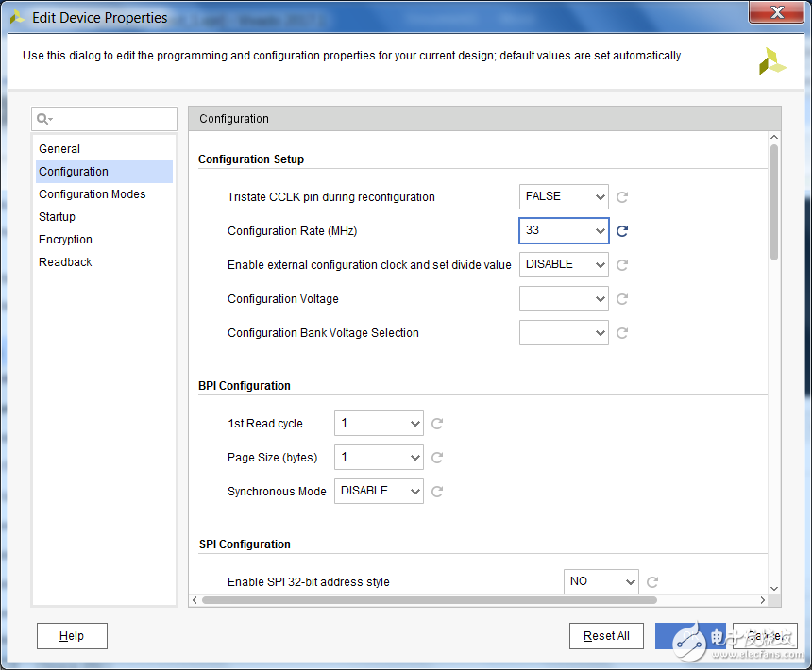812x670 pixels.
Task: Click reset icon next to Synchronous Mode
Action: [x=437, y=492]
